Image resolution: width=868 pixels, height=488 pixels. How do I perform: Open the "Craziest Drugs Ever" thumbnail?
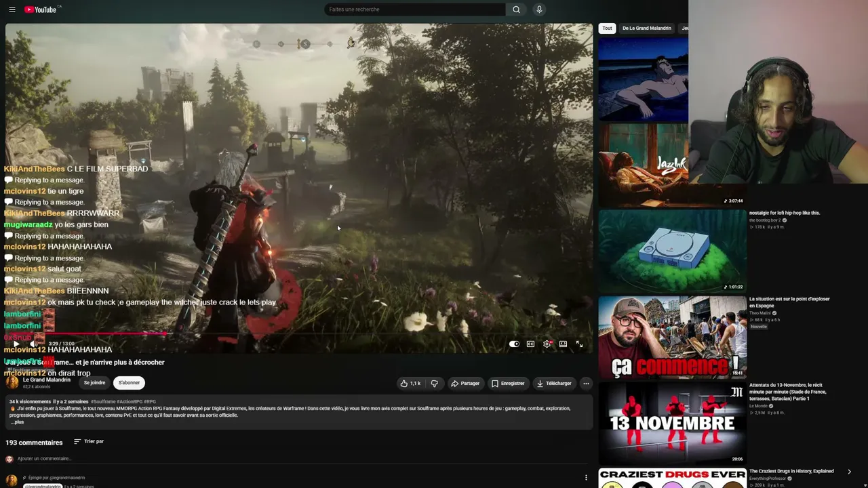(672, 478)
